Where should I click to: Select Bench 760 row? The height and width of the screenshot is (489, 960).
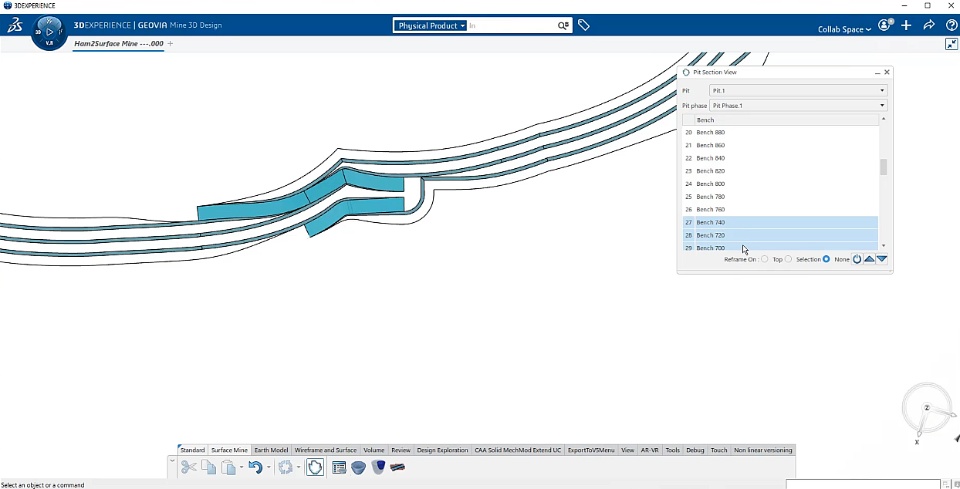pos(781,209)
